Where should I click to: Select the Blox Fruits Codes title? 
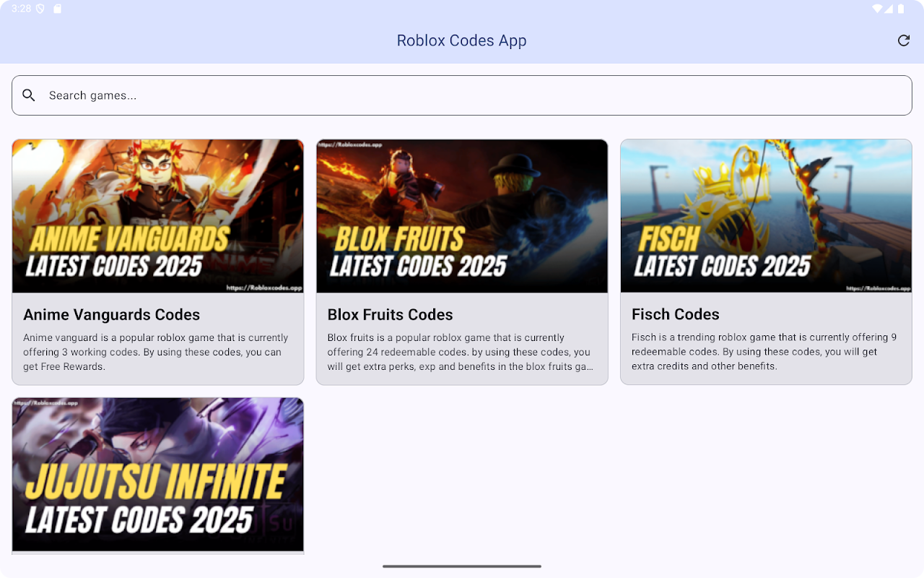(x=391, y=314)
